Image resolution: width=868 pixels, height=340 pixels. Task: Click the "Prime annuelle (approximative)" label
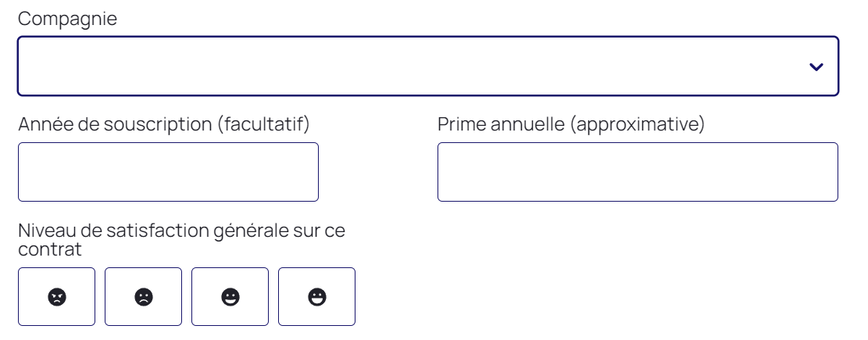[x=571, y=124]
